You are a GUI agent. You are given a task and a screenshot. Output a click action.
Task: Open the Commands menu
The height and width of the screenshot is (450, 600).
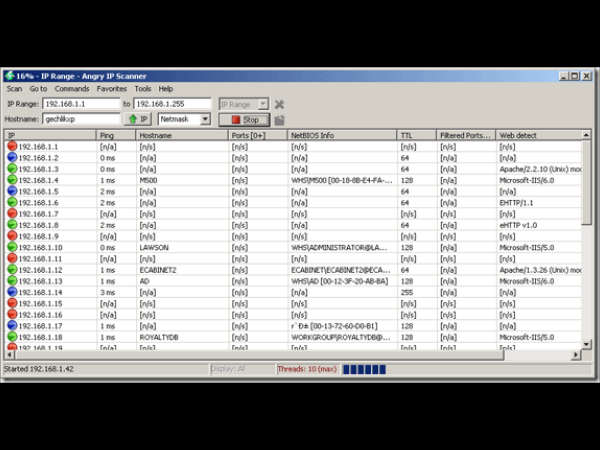[72, 89]
